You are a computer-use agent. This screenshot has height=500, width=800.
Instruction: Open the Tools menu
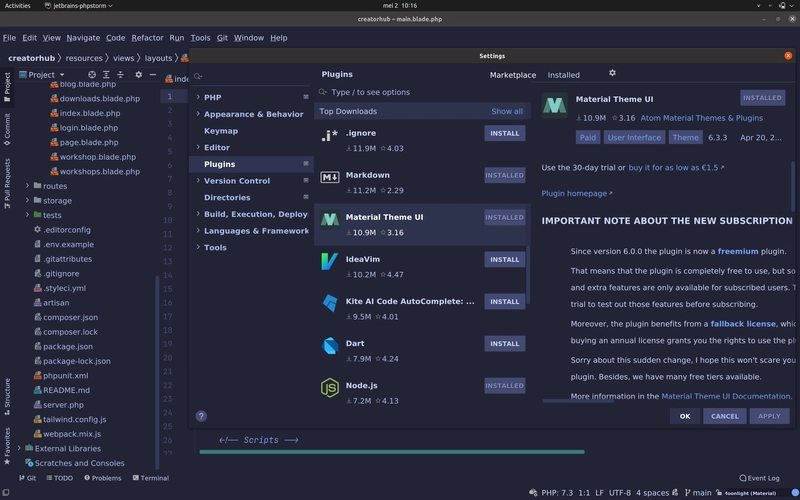point(200,38)
